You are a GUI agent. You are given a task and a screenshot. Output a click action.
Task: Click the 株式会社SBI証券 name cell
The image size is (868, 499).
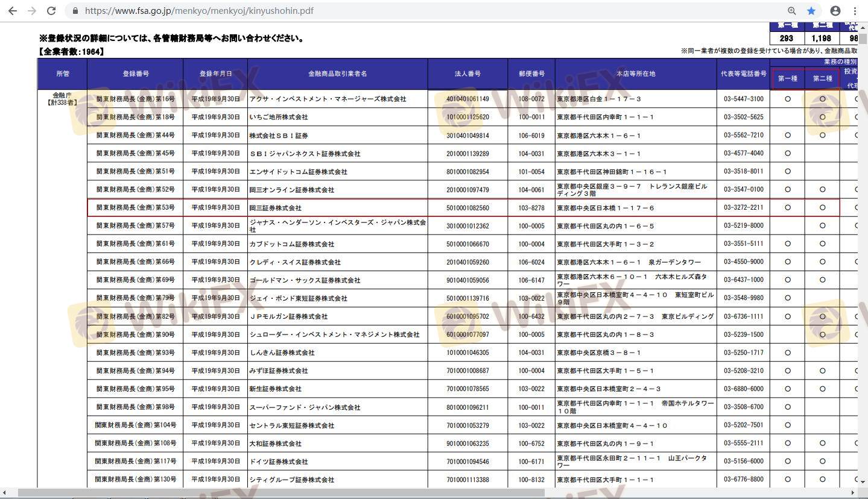click(x=279, y=136)
